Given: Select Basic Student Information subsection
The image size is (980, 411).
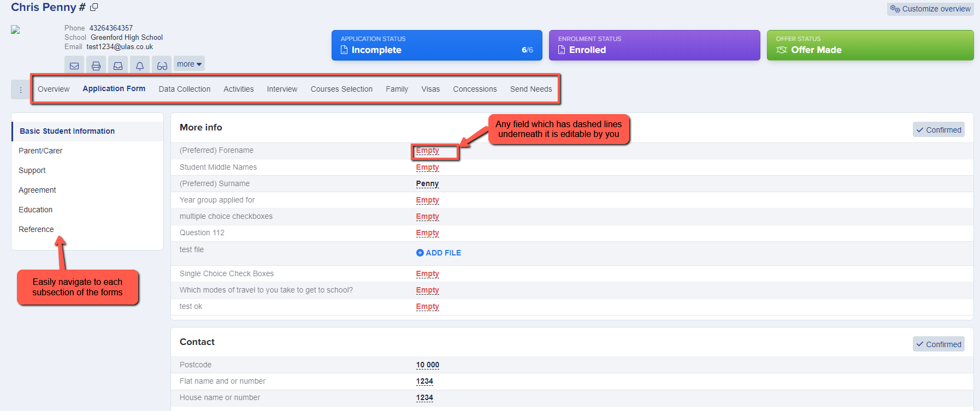Looking at the screenshot, I should pos(87,131).
